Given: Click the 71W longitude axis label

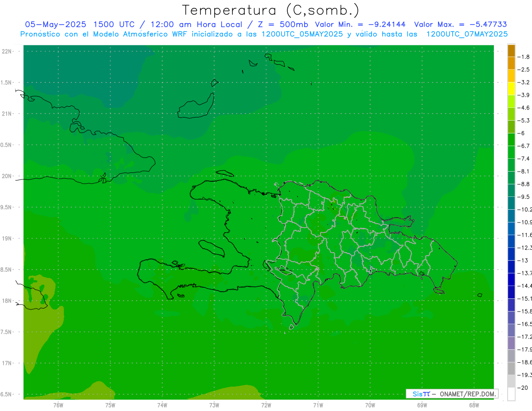Looking at the screenshot, I should (x=318, y=405).
